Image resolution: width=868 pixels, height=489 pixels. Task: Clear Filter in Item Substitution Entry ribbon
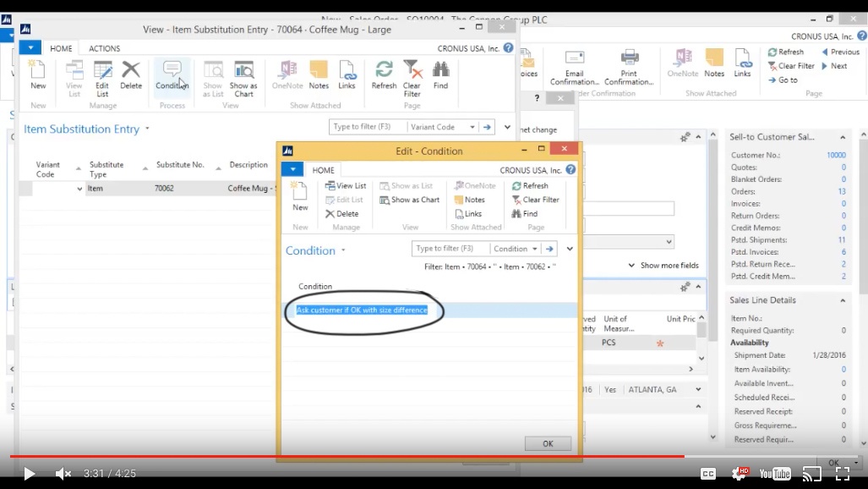[x=412, y=78]
